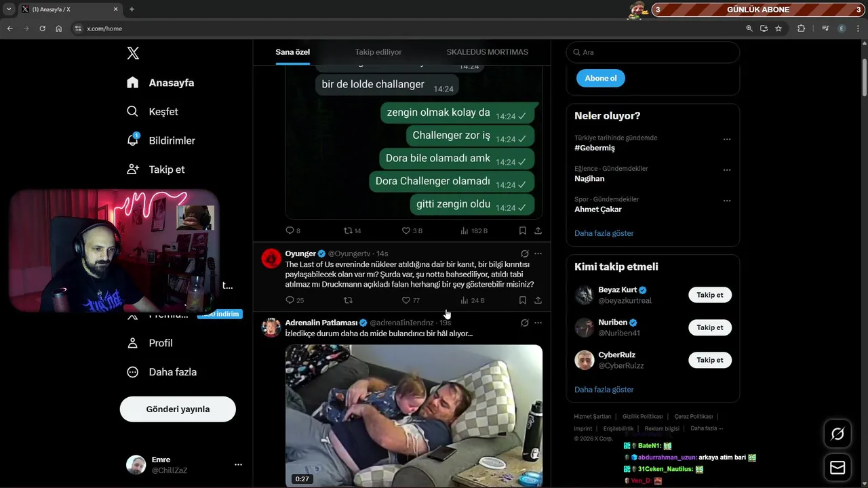Viewport: 868px width, 488px height.
Task: Follow Beyaz Kurt
Action: [710, 295]
